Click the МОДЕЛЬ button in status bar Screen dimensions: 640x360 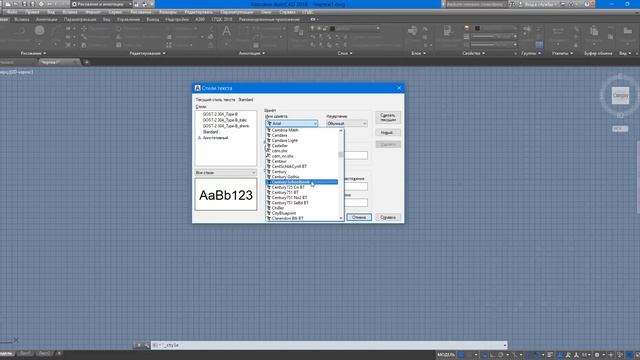[446, 355]
